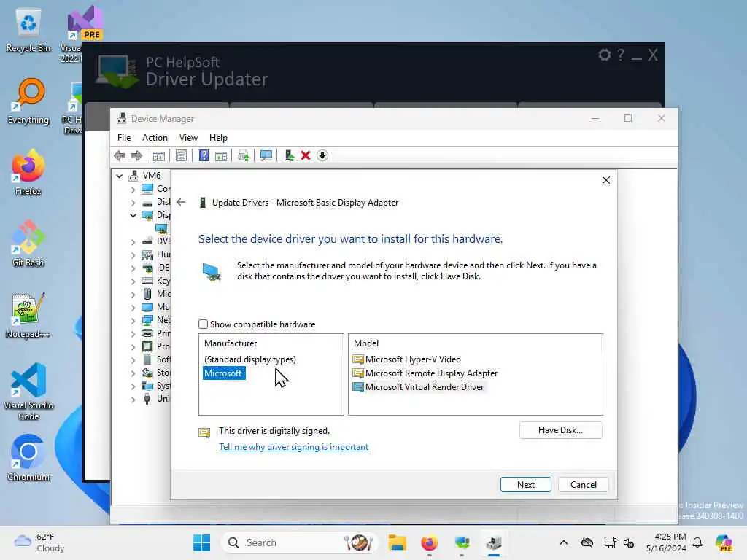Image resolution: width=747 pixels, height=560 pixels.
Task: Open the File menu
Action: click(x=124, y=138)
